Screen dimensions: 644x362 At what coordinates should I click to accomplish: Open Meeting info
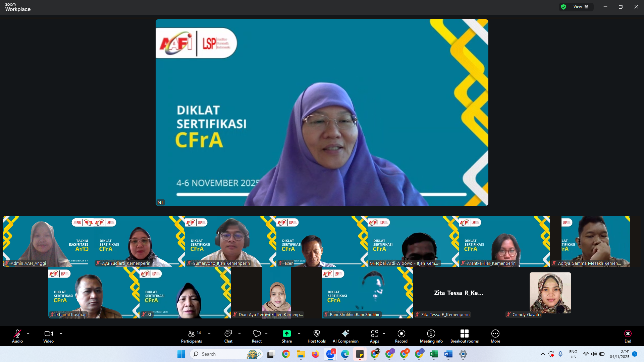[431, 336]
